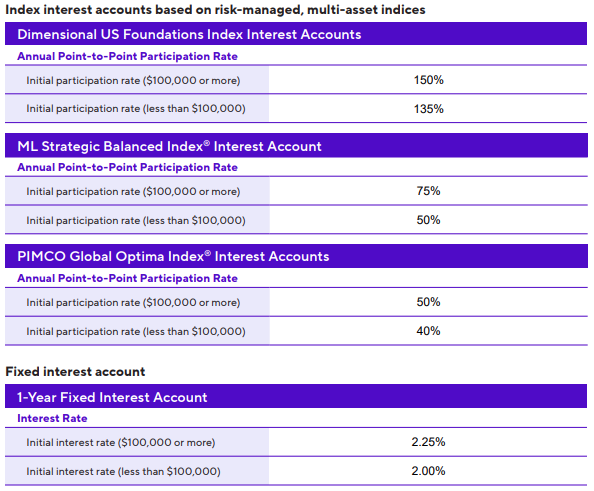Click the ML Strategic Balanced Index header
This screenshot has height=491, width=594.
[x=296, y=146]
